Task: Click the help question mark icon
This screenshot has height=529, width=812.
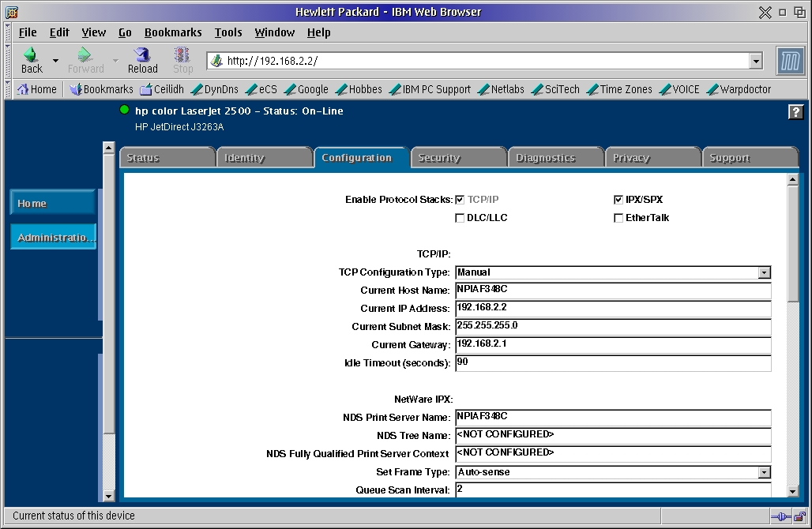Action: click(x=796, y=112)
